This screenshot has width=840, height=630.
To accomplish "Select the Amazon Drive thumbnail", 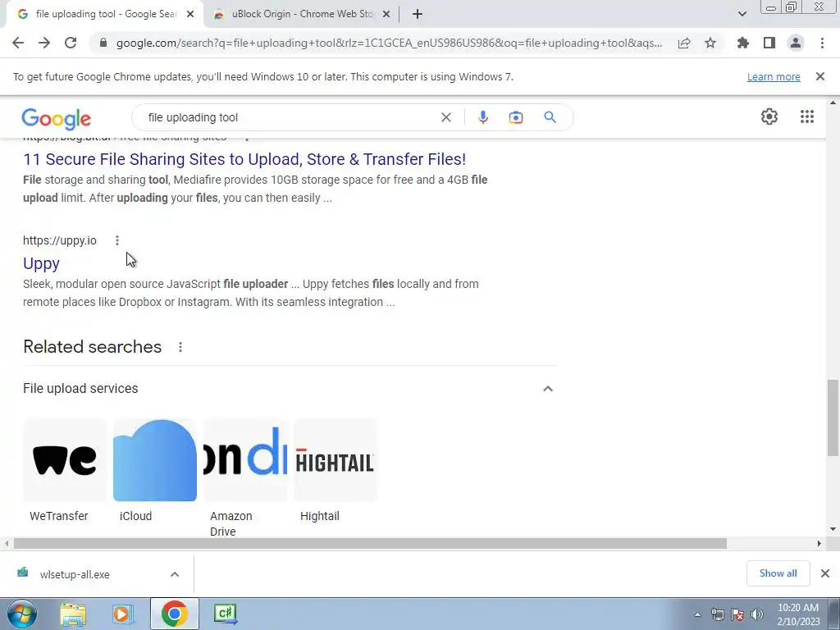I will (244, 459).
